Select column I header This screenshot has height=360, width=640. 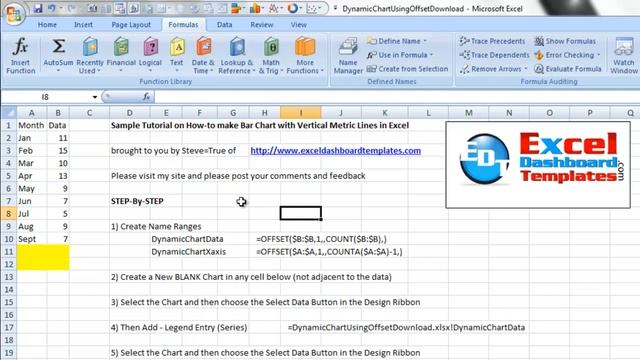click(x=301, y=113)
